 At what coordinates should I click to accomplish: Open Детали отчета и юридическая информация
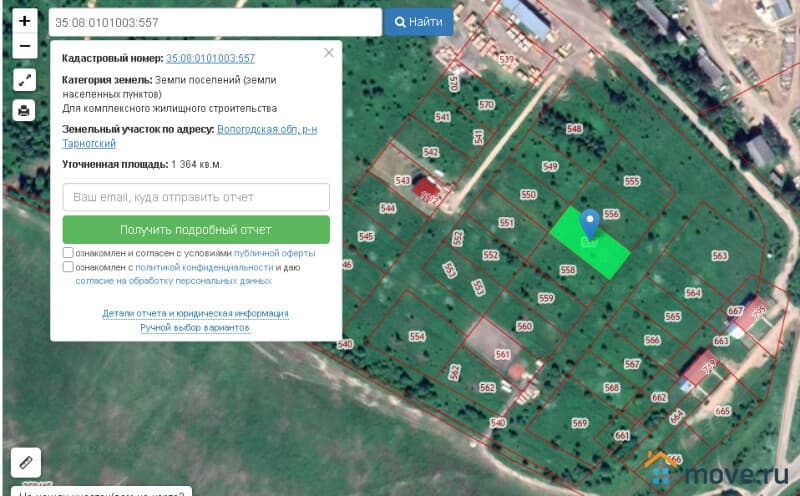[195, 313]
